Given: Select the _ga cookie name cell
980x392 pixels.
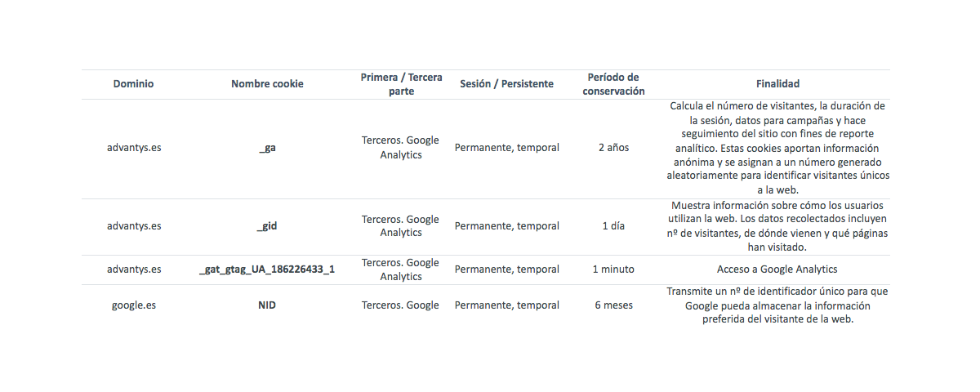Looking at the screenshot, I should [x=267, y=149].
